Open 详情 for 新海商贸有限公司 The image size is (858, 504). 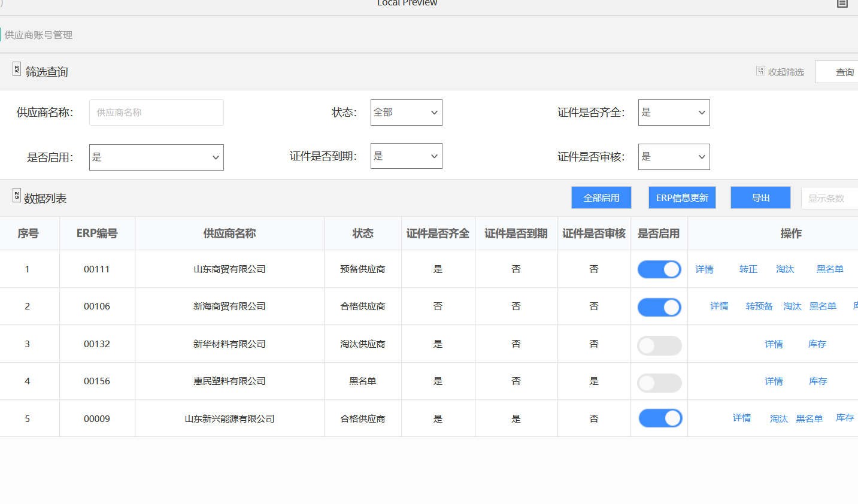tap(719, 306)
